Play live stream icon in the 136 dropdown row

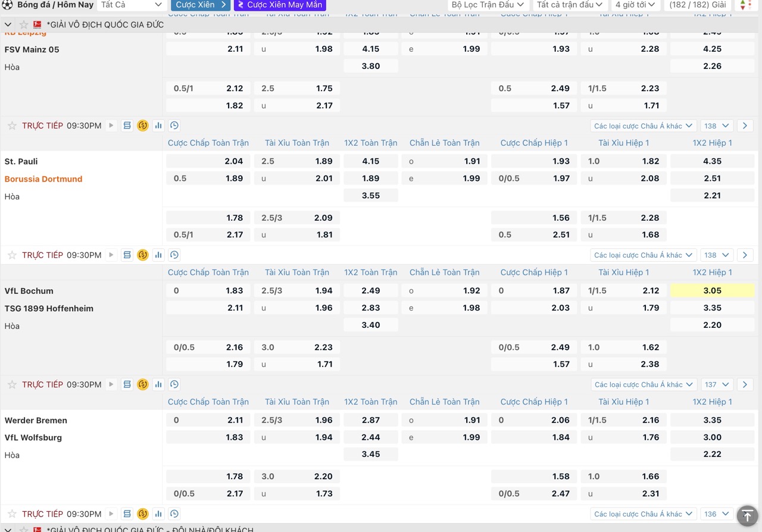click(111, 514)
